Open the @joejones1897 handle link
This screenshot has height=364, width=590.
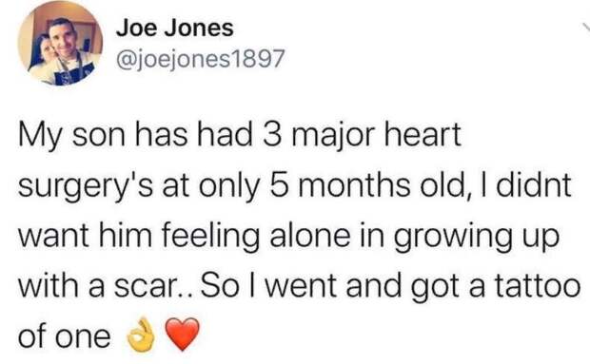point(200,59)
